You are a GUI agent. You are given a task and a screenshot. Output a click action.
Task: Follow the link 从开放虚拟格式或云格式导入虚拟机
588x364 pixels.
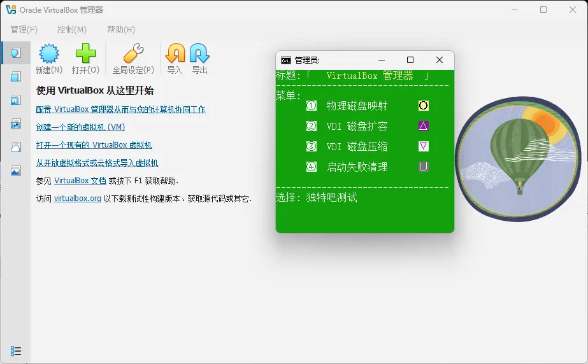pos(97,163)
